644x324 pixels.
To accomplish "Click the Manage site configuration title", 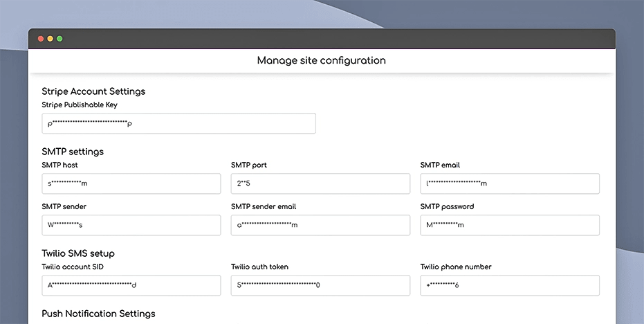I will 322,60.
